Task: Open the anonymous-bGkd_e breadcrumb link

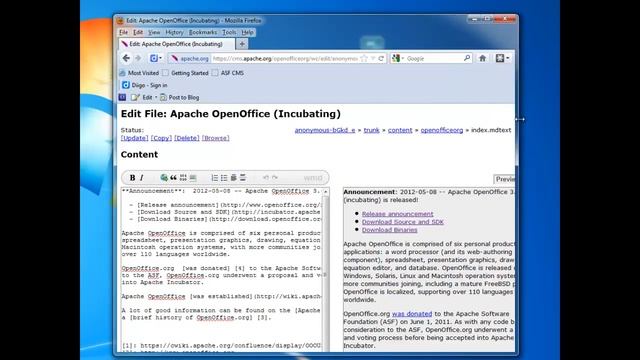Action: coord(325,130)
